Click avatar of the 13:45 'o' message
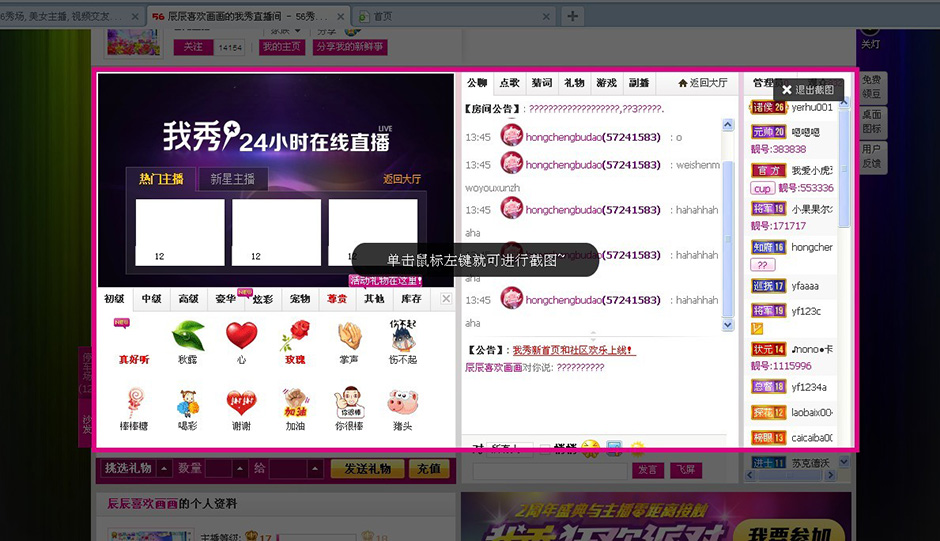 (x=512, y=136)
